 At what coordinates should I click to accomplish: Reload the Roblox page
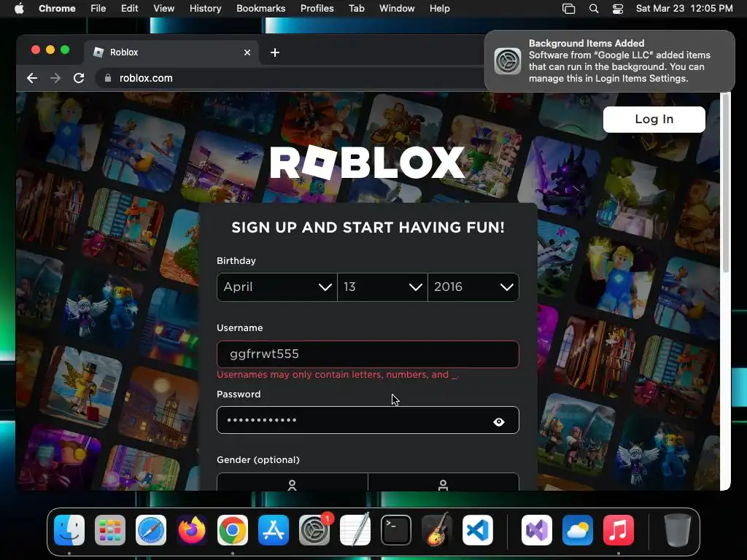pos(79,78)
